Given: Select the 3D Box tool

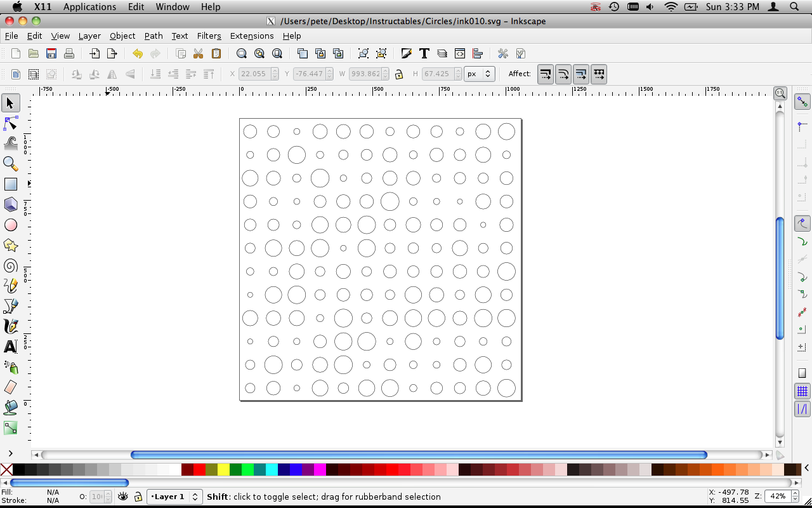Looking at the screenshot, I should click(10, 204).
